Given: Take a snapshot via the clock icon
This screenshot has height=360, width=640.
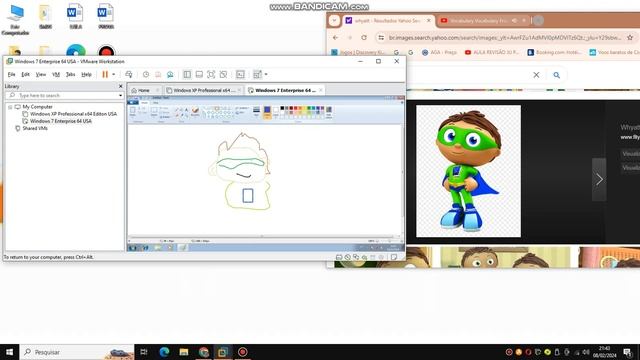Looking at the screenshot, I should [x=146, y=74].
